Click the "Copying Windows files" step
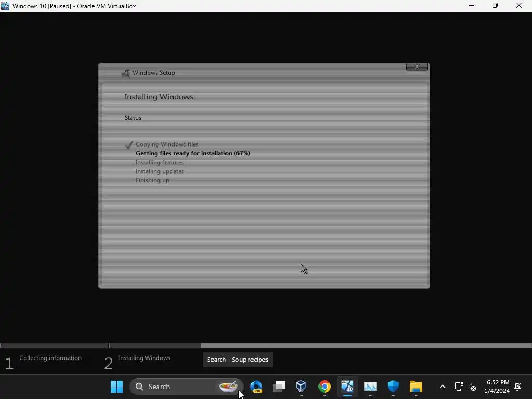The width and height of the screenshot is (532, 399). 167,144
